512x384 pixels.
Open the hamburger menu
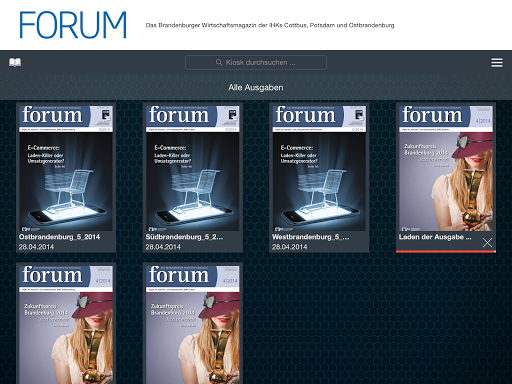click(x=497, y=63)
